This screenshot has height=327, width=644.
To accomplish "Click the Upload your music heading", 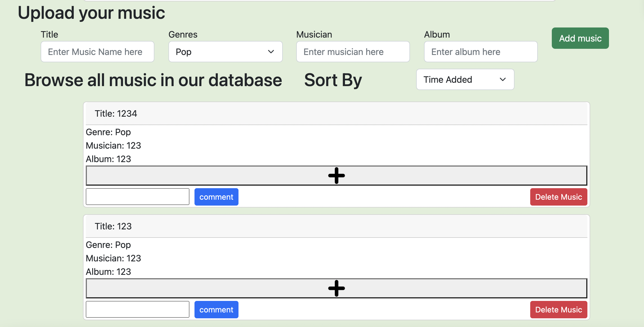I will click(91, 13).
